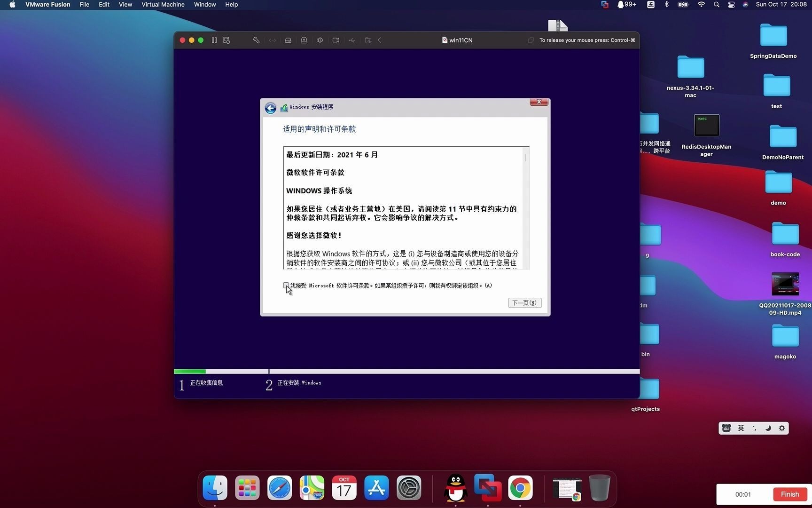This screenshot has height=508, width=812.
Task: Open Finder from the dock
Action: 215,488
